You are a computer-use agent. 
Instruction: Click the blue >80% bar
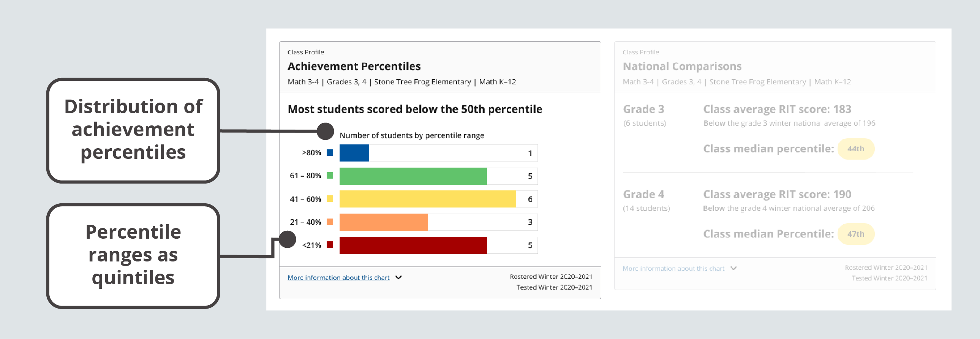354,153
